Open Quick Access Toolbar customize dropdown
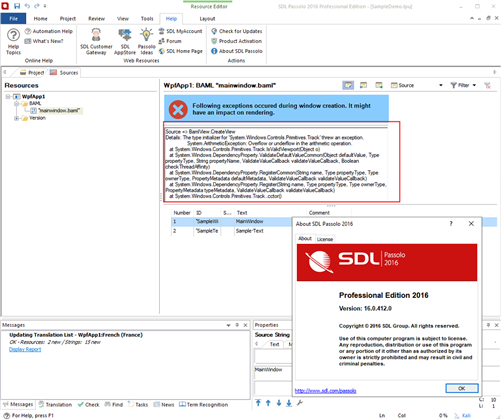The height and width of the screenshot is (420, 501). [x=45, y=6]
